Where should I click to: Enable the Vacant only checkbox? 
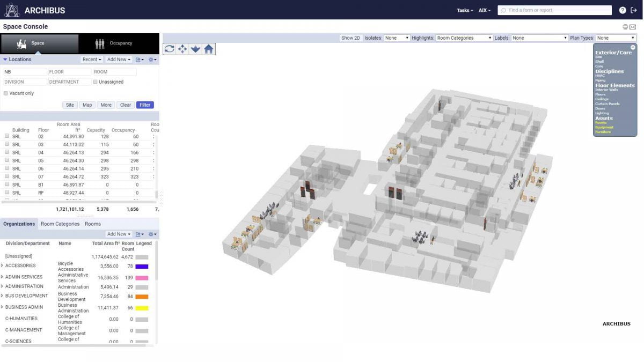[x=5, y=93]
